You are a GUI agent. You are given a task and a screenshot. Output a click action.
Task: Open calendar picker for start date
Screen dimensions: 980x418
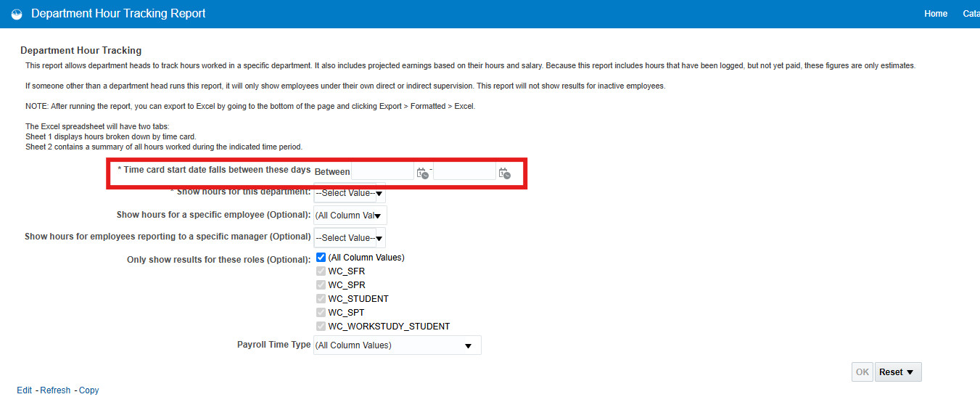point(422,173)
